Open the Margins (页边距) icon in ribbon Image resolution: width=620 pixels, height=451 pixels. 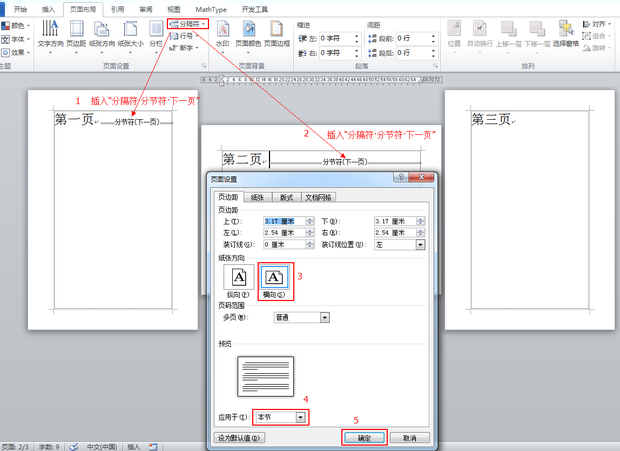(x=76, y=35)
